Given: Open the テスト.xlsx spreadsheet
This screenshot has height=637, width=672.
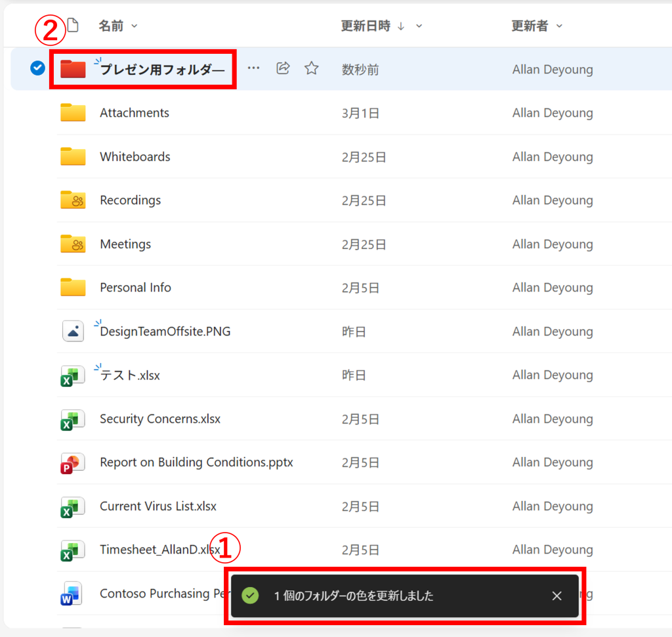Looking at the screenshot, I should [x=130, y=376].
